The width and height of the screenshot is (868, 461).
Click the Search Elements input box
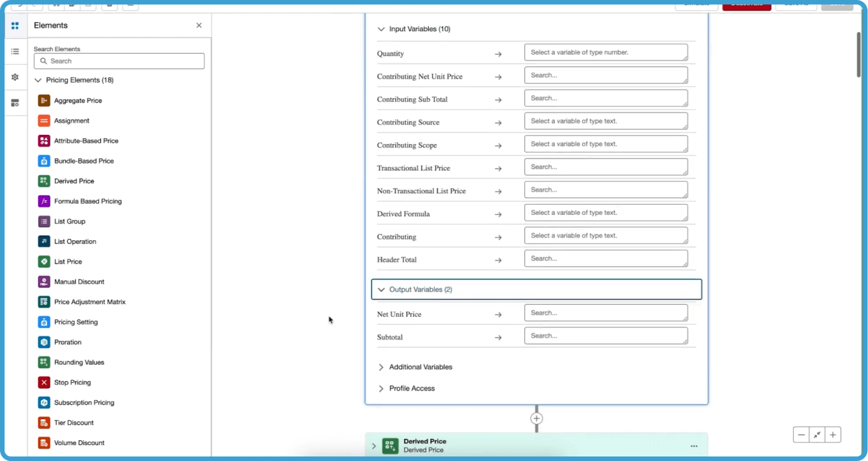point(119,60)
